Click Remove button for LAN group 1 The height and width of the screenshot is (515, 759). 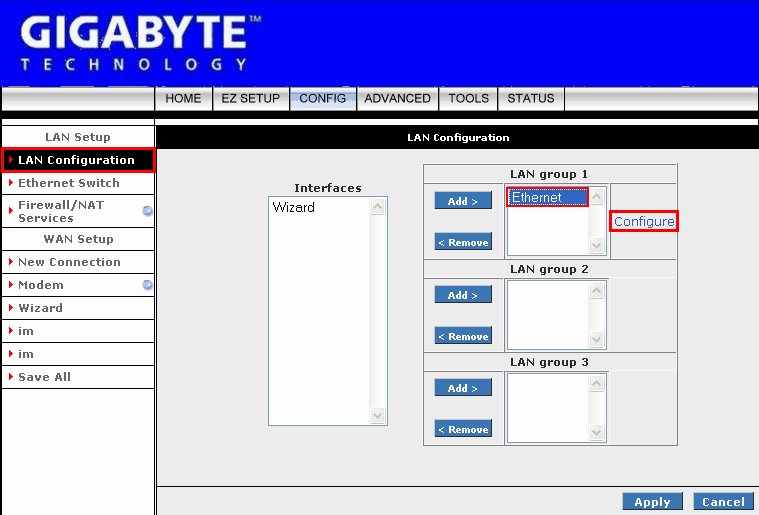463,242
